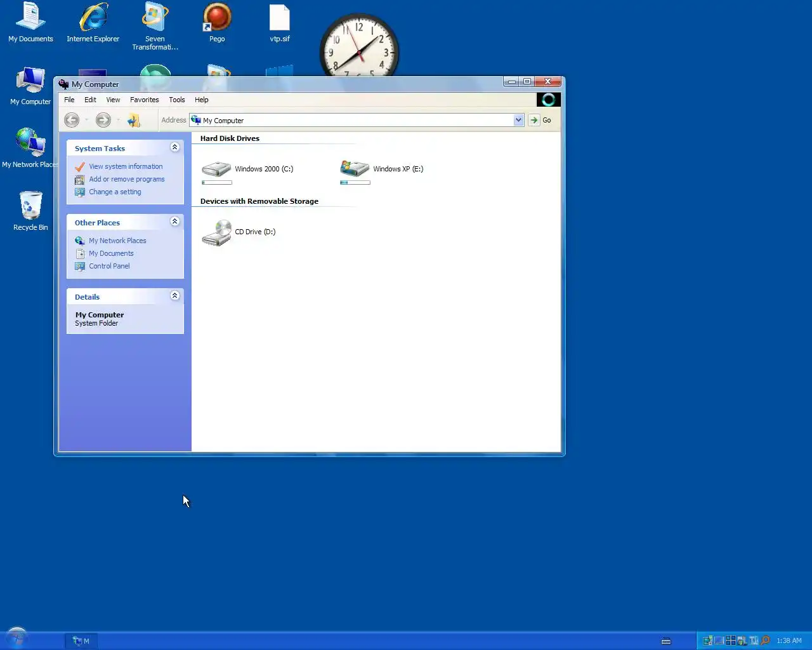Click the address bar My Computer icon
Screen dimensions: 812x650
(x=196, y=120)
